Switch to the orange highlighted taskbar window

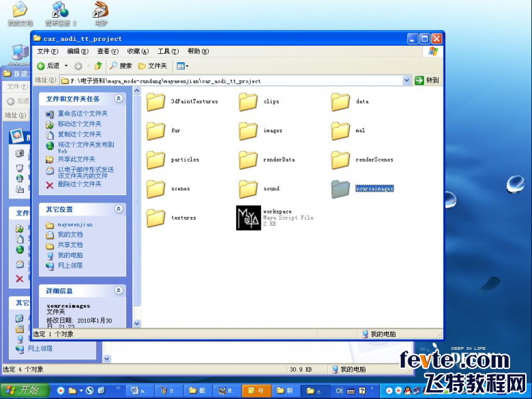click(x=256, y=391)
